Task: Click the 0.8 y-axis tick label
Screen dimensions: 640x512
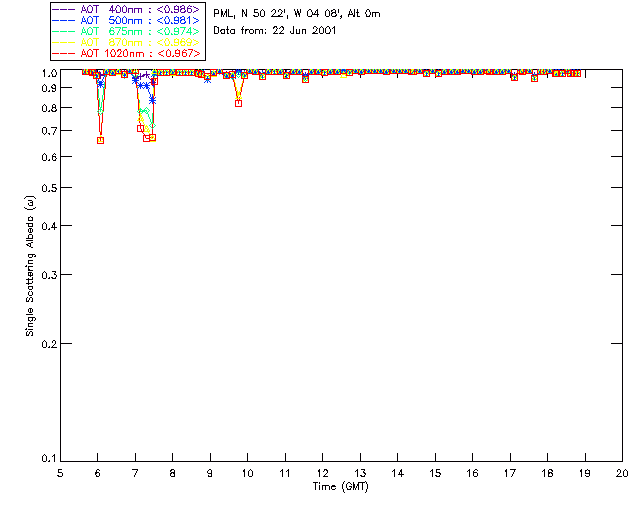Action: (49, 108)
